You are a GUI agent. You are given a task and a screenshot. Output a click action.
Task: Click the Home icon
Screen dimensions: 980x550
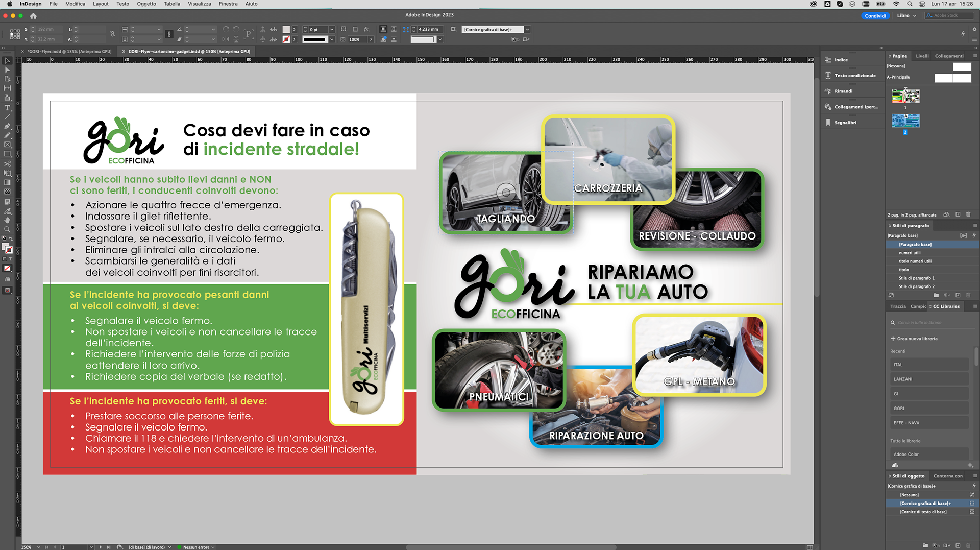[x=33, y=16]
